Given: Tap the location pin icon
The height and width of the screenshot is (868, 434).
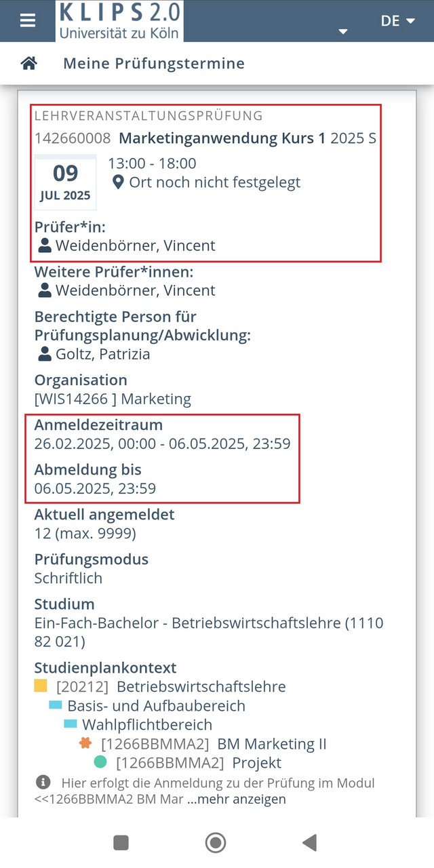Looking at the screenshot, I should [118, 182].
